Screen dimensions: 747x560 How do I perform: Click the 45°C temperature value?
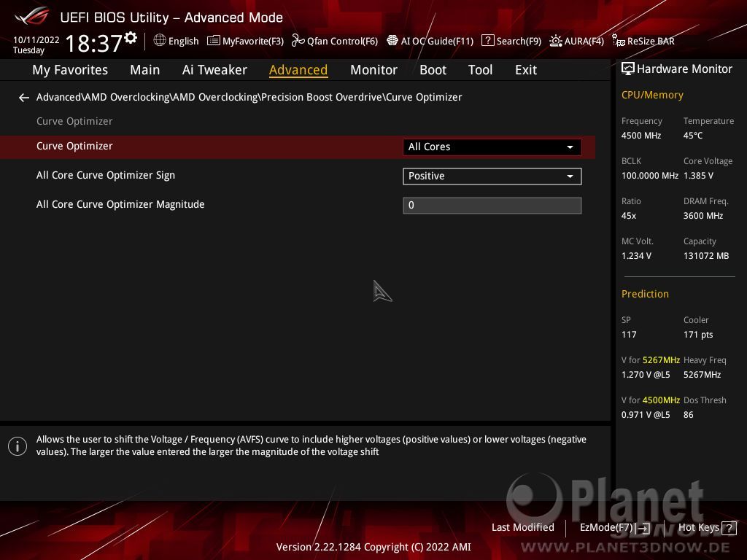pyautogui.click(x=693, y=136)
